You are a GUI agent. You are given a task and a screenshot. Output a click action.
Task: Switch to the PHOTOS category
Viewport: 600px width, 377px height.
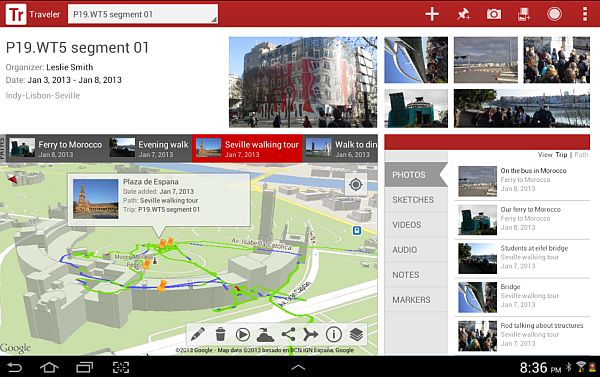(x=416, y=175)
